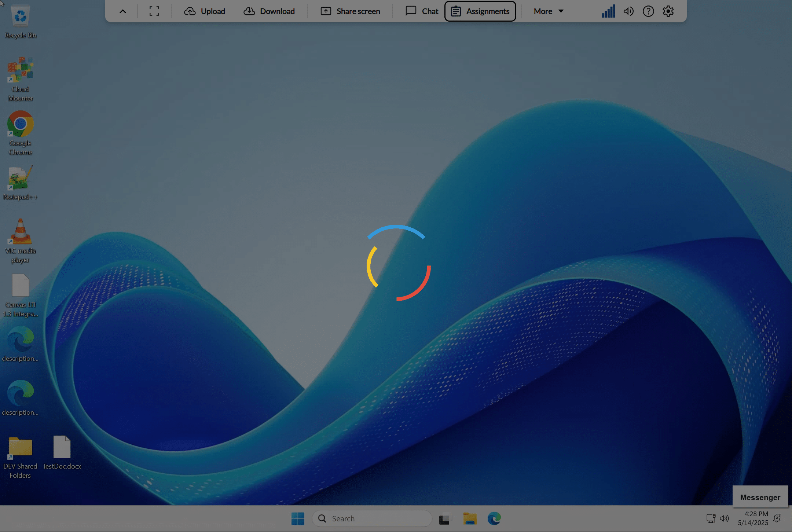Viewport: 792px width, 532px height.
Task: Open the help question mark icon
Action: pos(648,11)
